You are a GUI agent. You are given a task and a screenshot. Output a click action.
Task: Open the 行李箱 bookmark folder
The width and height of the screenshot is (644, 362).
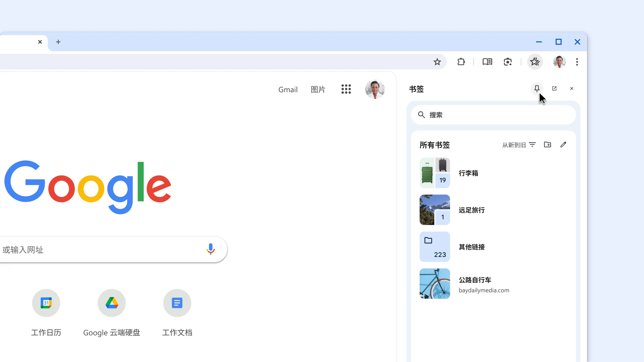point(468,173)
